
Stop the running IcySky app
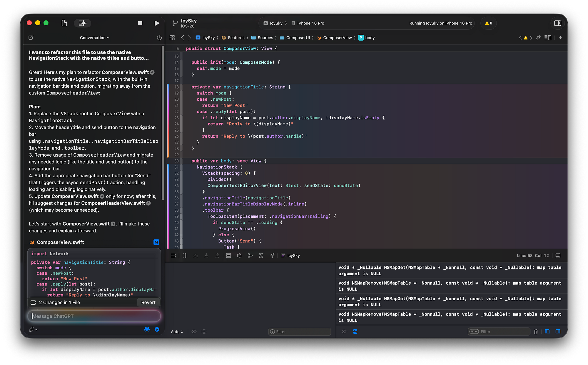click(x=140, y=23)
